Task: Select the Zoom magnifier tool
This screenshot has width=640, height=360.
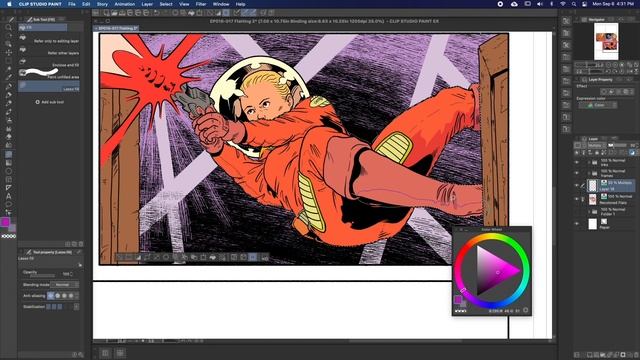Action: (8, 28)
